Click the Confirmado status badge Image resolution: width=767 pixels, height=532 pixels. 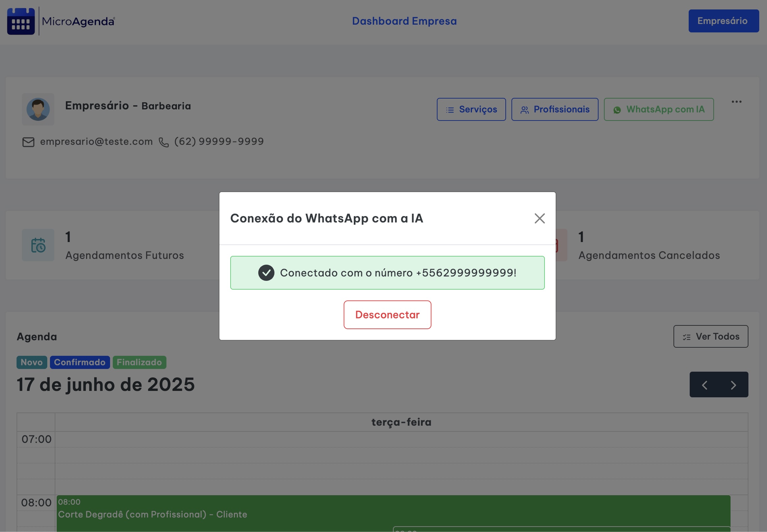[80, 362]
